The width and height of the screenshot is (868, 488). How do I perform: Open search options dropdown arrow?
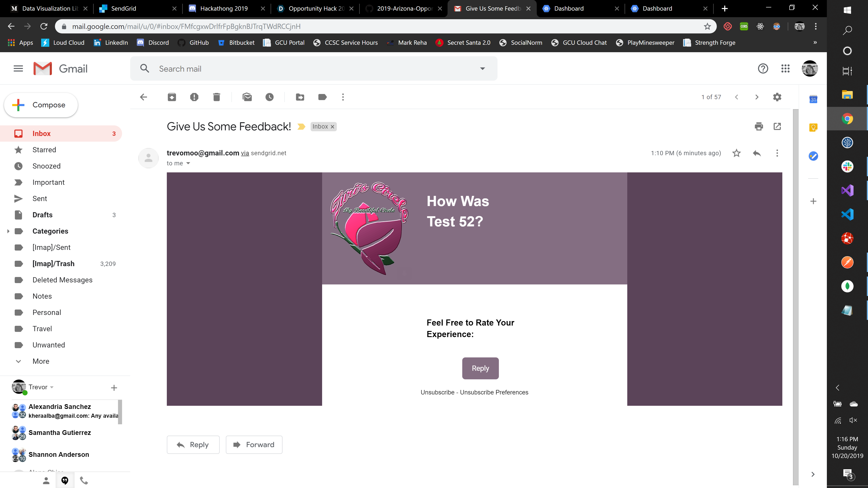point(483,69)
